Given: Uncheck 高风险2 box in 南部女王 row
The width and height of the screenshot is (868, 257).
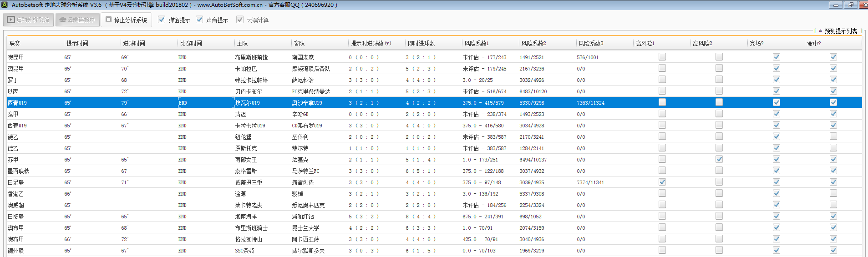Looking at the screenshot, I should tap(719, 159).
